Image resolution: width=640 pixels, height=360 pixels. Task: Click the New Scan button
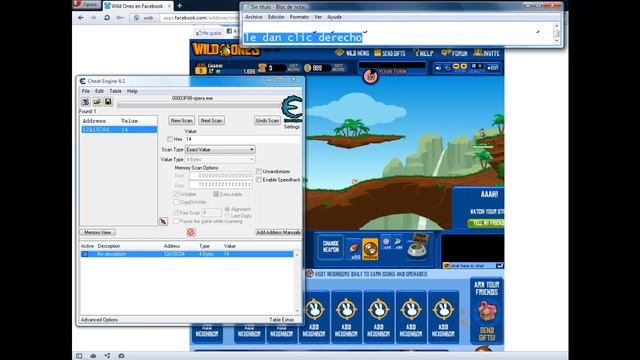182,120
